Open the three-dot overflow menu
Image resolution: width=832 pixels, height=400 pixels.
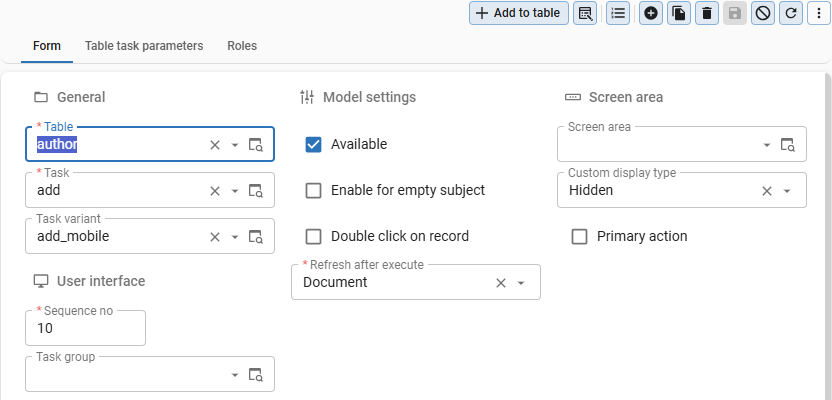pyautogui.click(x=818, y=13)
